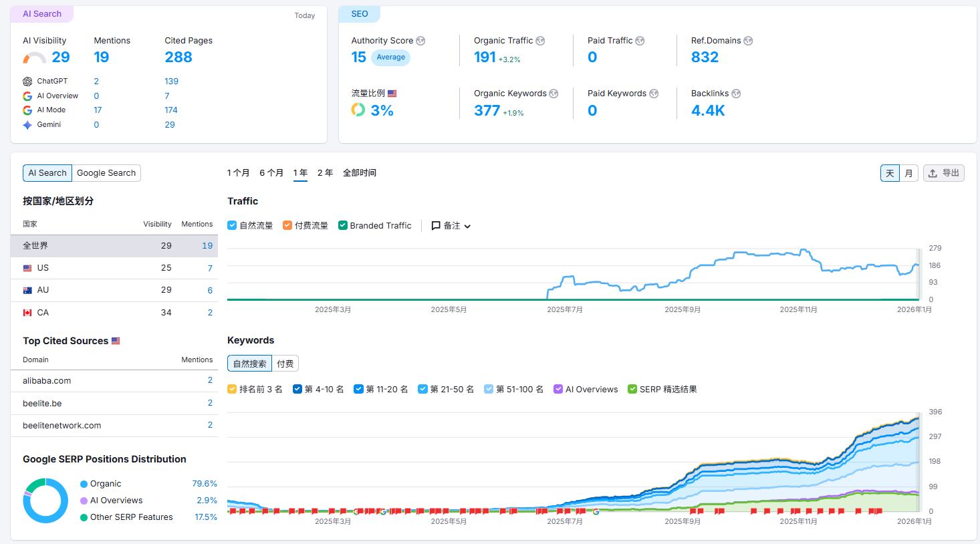Click the Gemini sparkle icon
The image size is (980, 544).
(x=27, y=125)
